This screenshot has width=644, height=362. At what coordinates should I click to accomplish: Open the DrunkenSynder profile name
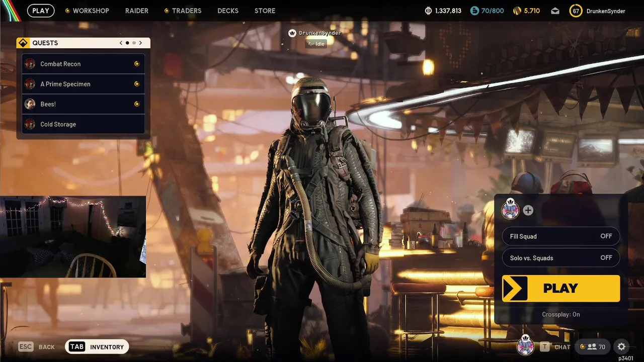click(x=606, y=11)
